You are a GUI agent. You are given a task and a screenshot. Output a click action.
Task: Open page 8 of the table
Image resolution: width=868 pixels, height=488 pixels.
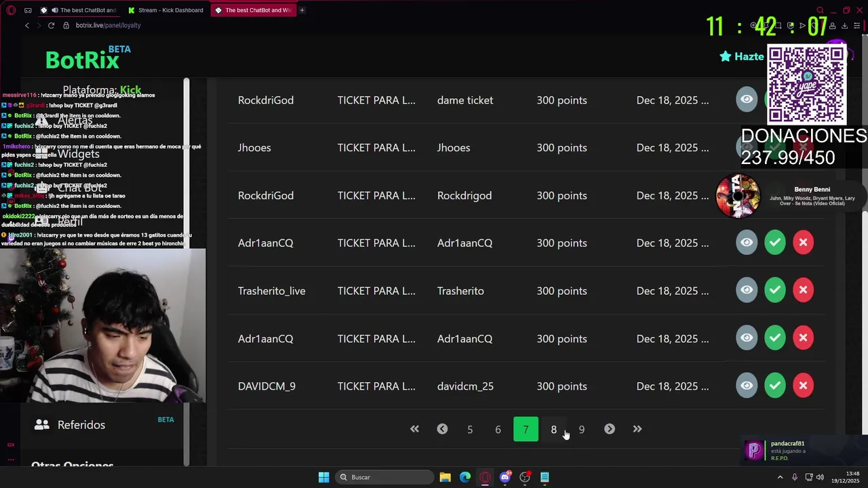[x=553, y=430]
